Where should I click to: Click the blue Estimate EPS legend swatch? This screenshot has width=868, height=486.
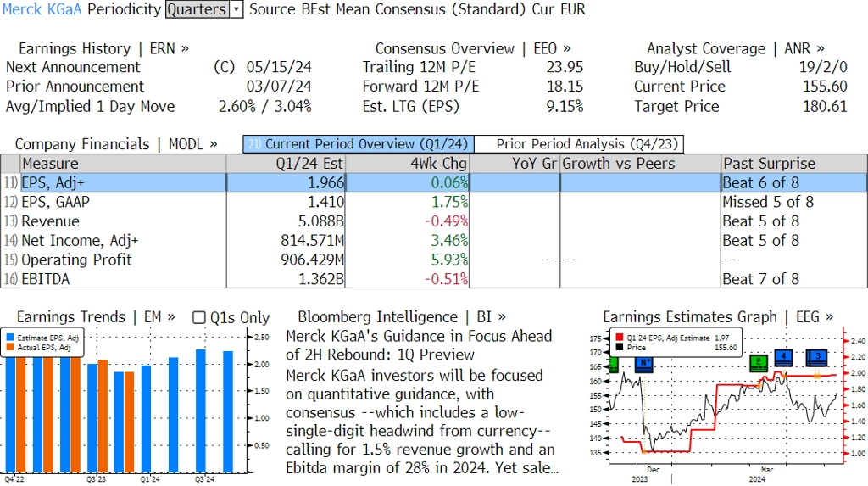pyautogui.click(x=10, y=338)
